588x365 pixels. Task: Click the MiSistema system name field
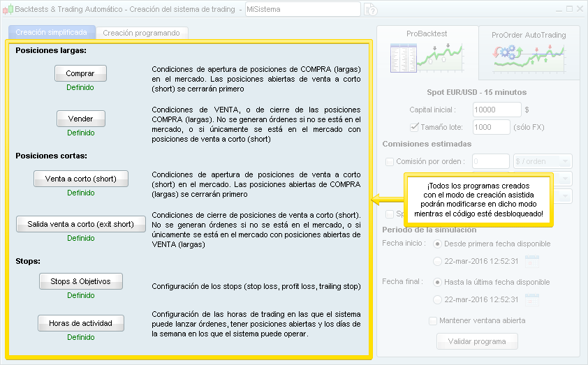pyautogui.click(x=303, y=9)
